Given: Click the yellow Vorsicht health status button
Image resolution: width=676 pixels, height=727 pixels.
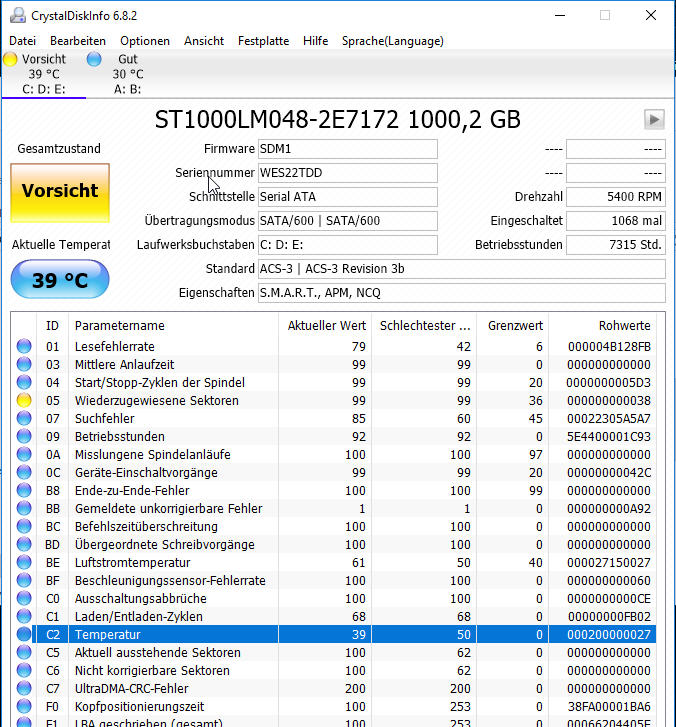Looking at the screenshot, I should tap(60, 191).
